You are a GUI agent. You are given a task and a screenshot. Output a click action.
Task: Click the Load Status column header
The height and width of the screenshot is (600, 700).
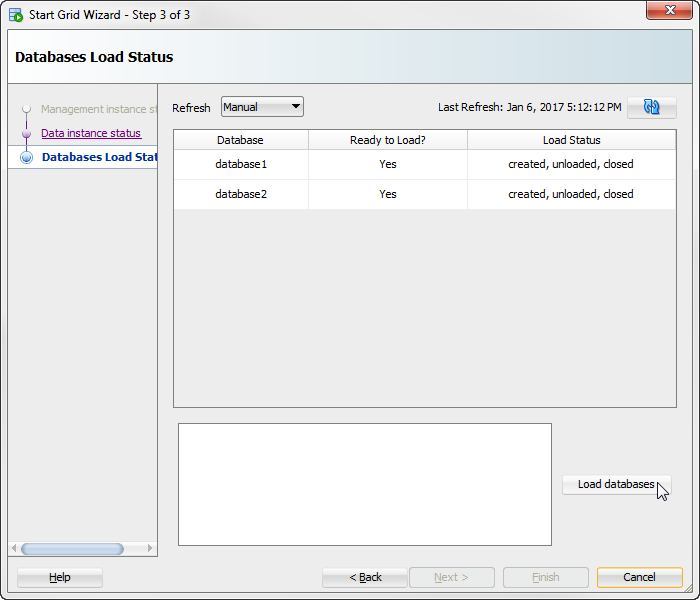coord(571,140)
